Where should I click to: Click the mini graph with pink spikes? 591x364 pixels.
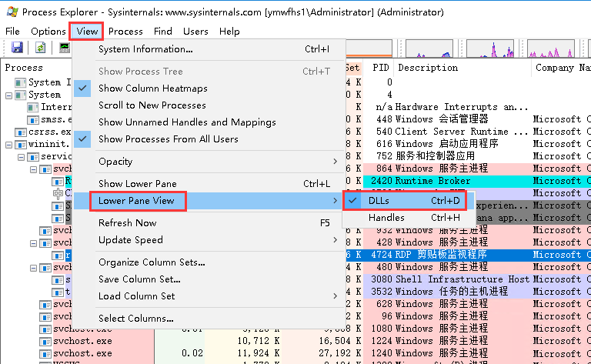click(x=551, y=48)
